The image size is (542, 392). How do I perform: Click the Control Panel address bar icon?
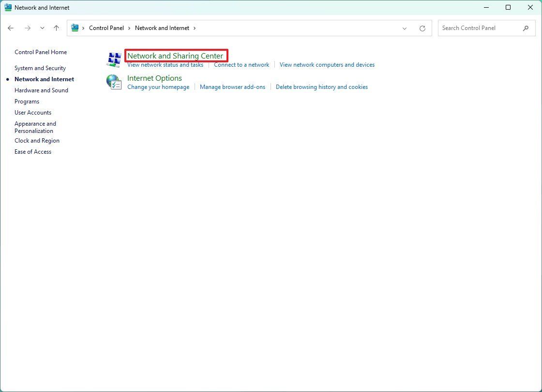tap(75, 28)
